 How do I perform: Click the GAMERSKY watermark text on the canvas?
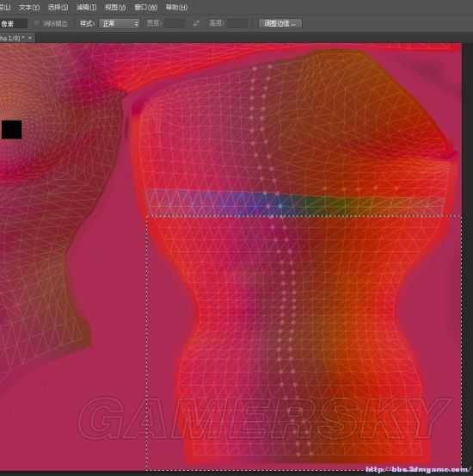point(263,419)
